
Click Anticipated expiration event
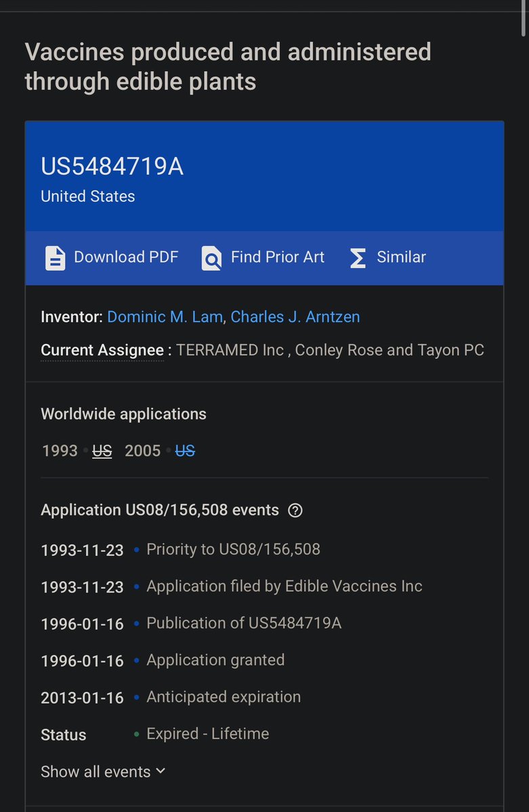[224, 697]
